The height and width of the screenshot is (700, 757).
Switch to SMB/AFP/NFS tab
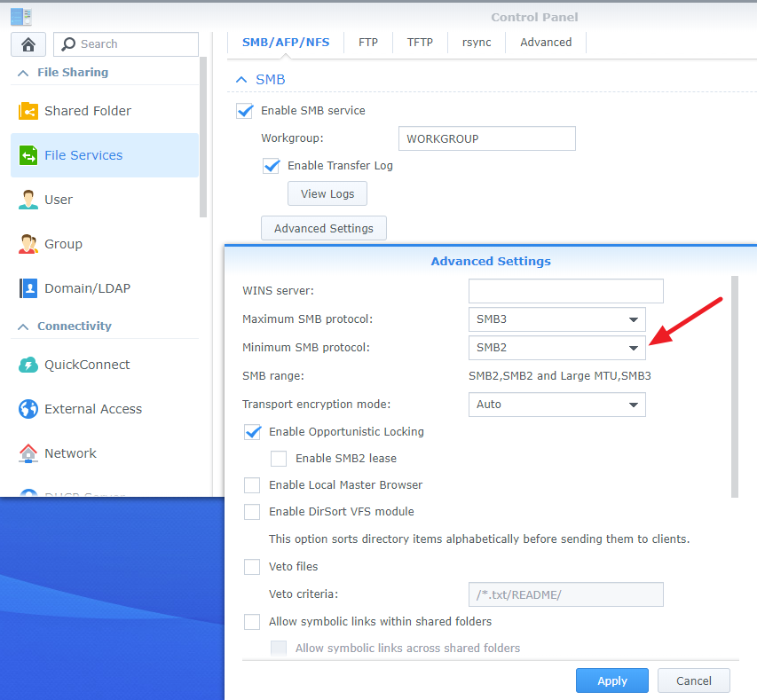point(286,43)
